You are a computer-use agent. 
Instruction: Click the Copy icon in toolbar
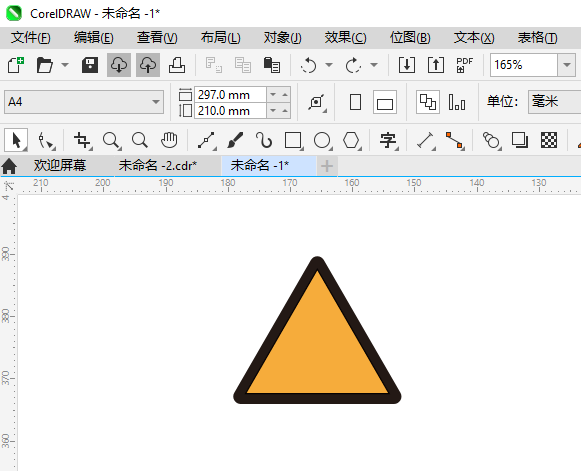[x=243, y=65]
